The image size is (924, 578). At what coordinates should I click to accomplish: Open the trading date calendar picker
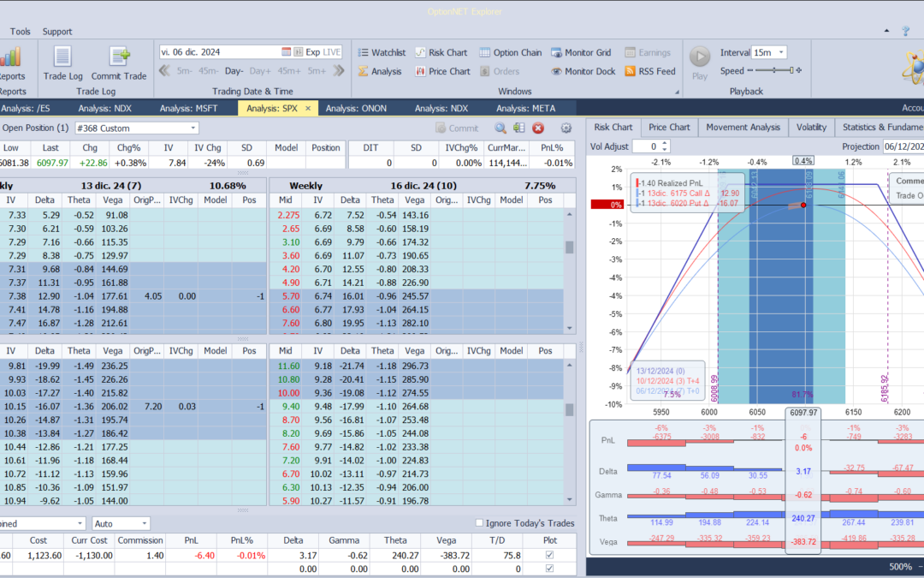pyautogui.click(x=286, y=52)
